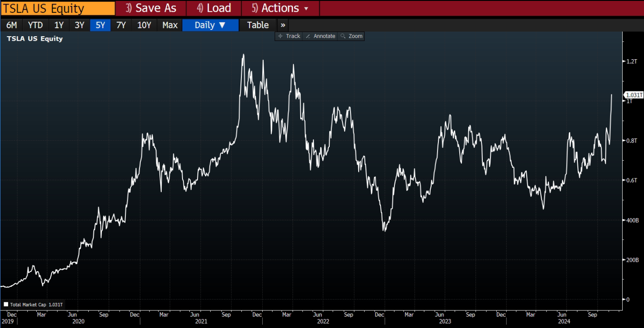Open the Daily frequency dropdown
This screenshot has height=328, width=644.
[210, 25]
